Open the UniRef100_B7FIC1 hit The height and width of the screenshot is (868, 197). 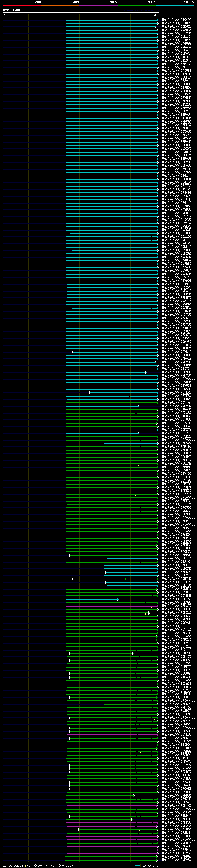pyautogui.click(x=177, y=64)
